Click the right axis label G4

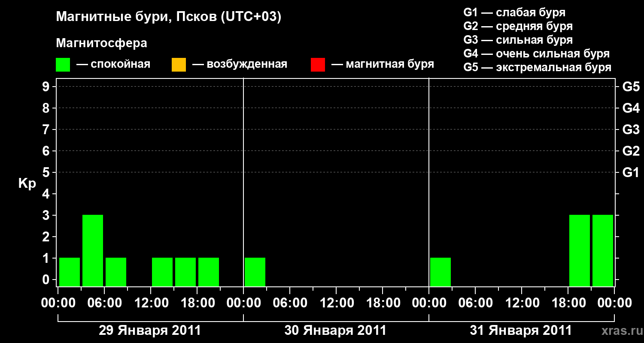[631, 108]
